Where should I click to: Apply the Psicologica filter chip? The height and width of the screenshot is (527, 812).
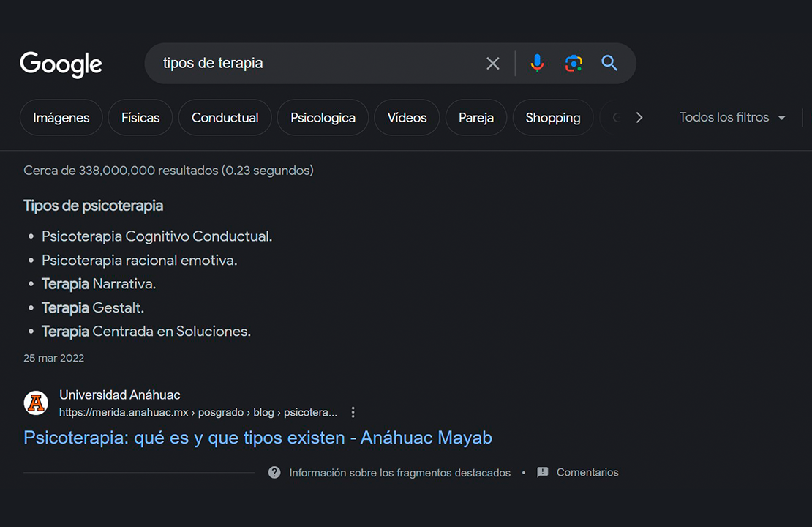click(x=322, y=117)
